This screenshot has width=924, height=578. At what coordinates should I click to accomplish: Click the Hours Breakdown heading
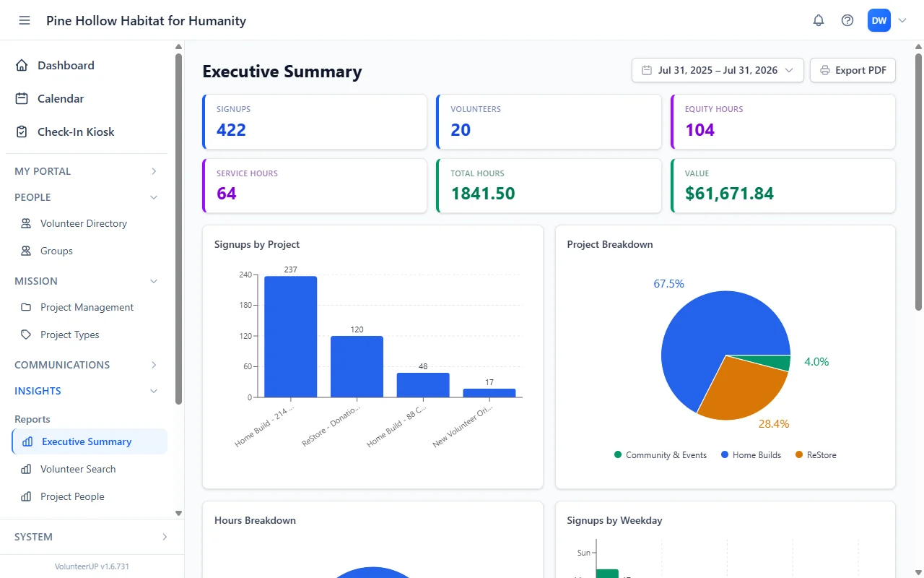[255, 520]
